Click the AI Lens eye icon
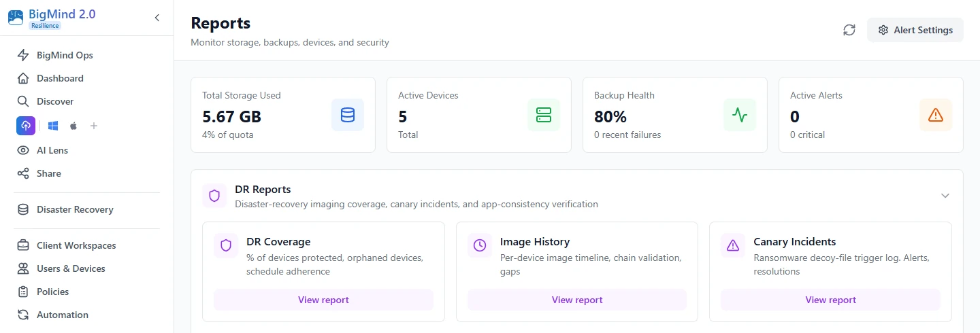Image resolution: width=980 pixels, height=333 pixels. click(x=23, y=150)
